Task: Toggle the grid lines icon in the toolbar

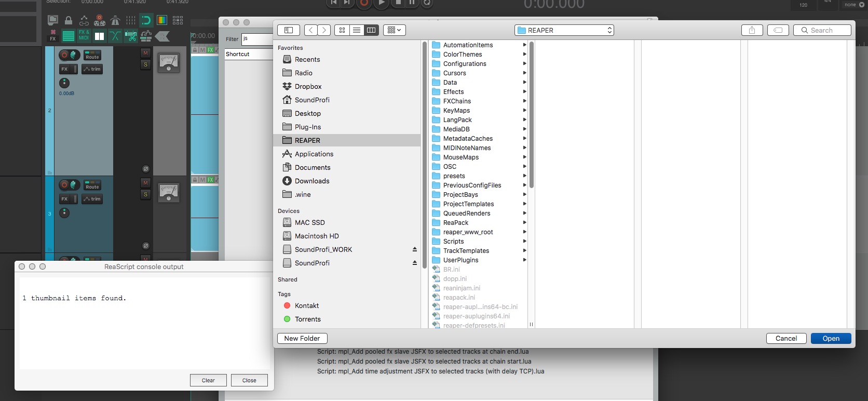Action: tap(131, 20)
